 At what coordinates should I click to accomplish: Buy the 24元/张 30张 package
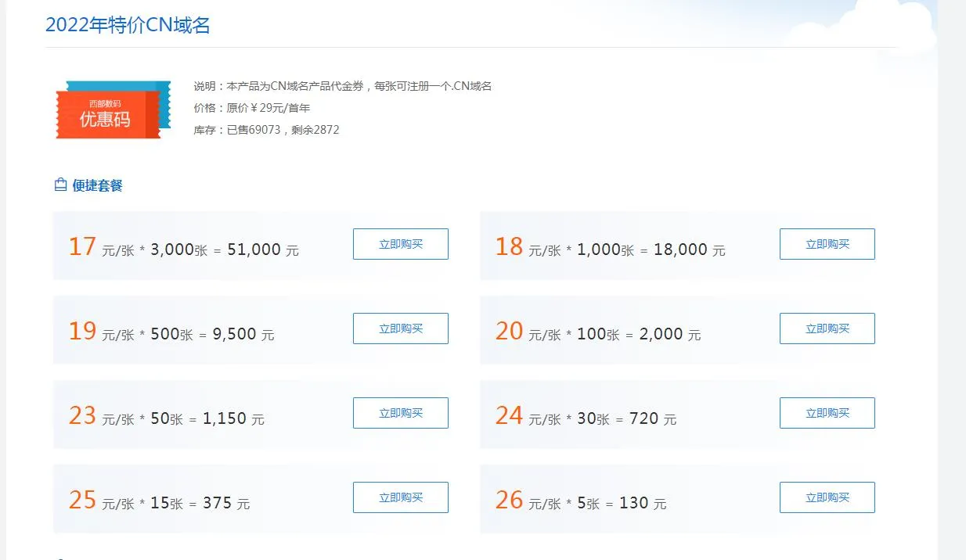point(827,413)
